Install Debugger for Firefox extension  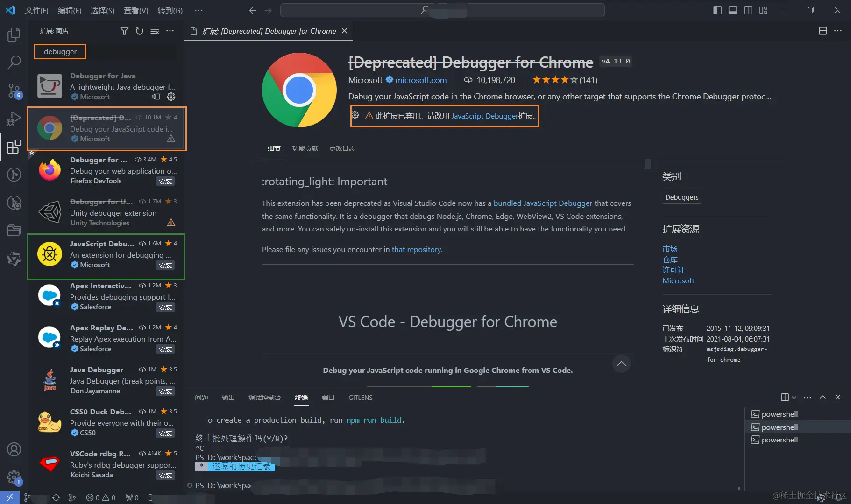tap(165, 182)
